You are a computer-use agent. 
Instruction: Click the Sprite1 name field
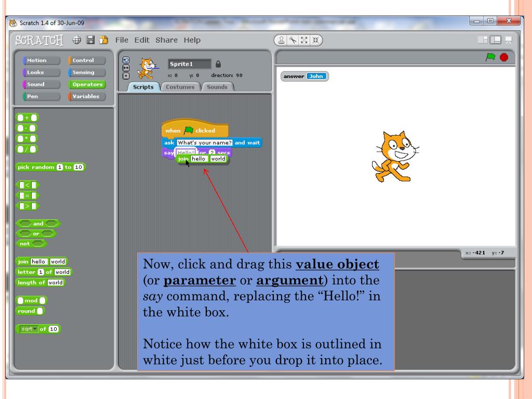(x=189, y=64)
